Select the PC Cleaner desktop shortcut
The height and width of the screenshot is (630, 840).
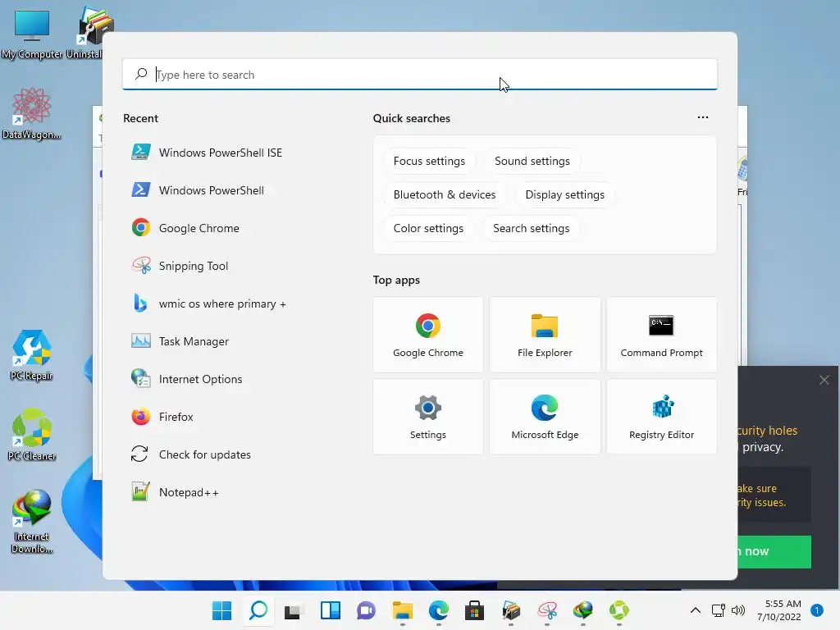click(32, 435)
